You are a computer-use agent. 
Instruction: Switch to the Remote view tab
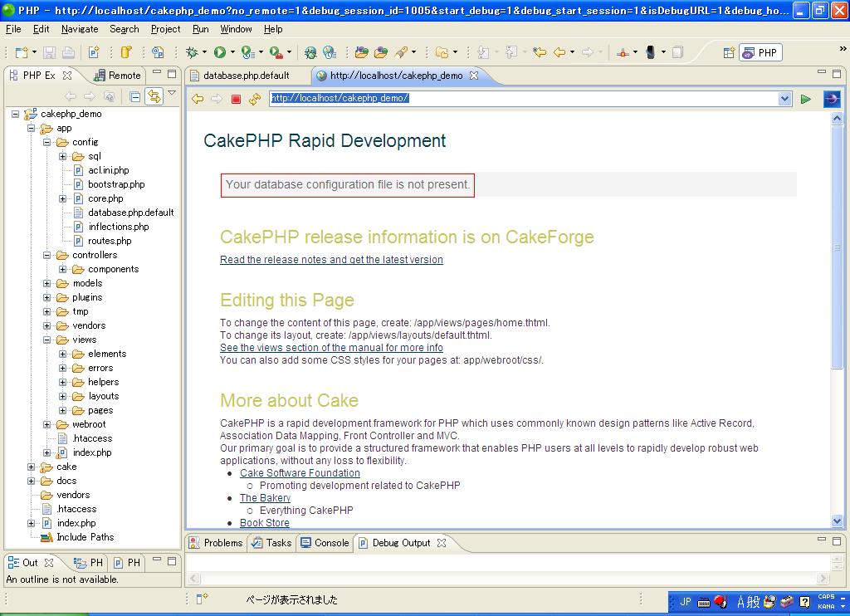118,76
